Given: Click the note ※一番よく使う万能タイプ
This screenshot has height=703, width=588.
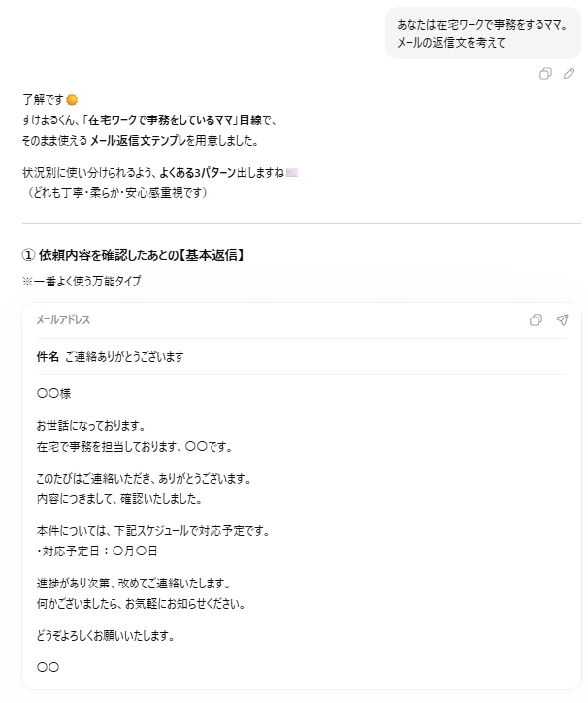Looking at the screenshot, I should 82,281.
